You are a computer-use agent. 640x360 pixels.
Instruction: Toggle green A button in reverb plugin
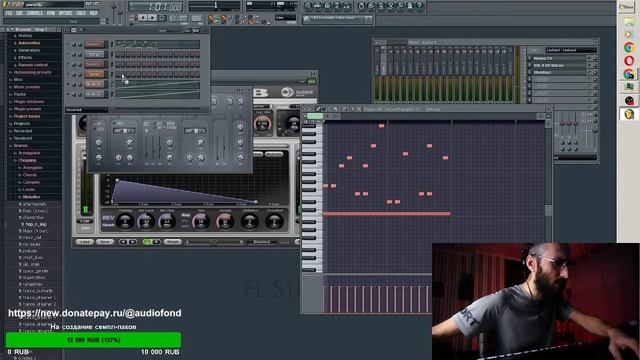click(x=147, y=242)
